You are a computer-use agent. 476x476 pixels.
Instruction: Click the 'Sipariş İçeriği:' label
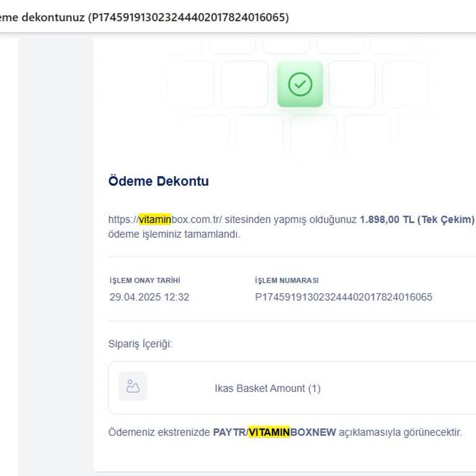click(140, 344)
